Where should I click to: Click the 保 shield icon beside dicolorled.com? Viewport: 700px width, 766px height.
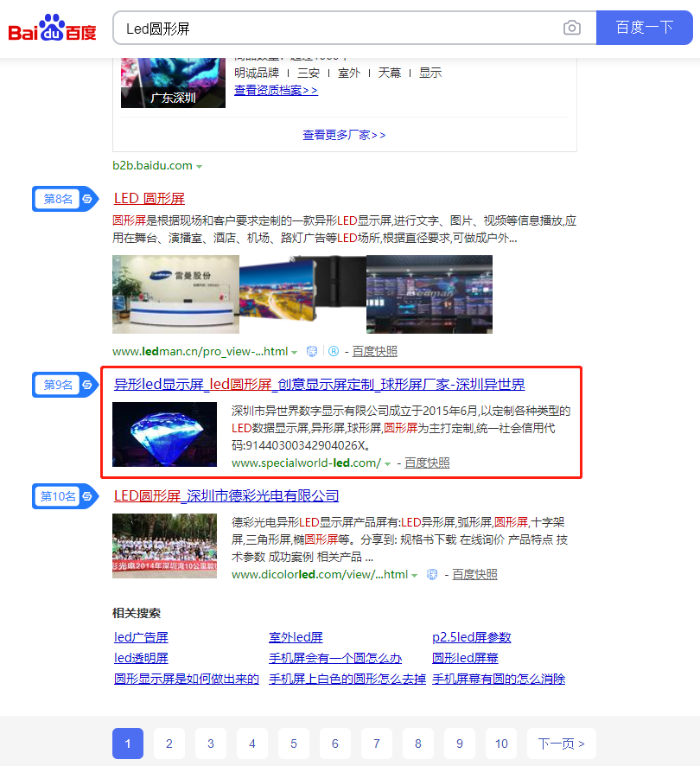[x=432, y=574]
